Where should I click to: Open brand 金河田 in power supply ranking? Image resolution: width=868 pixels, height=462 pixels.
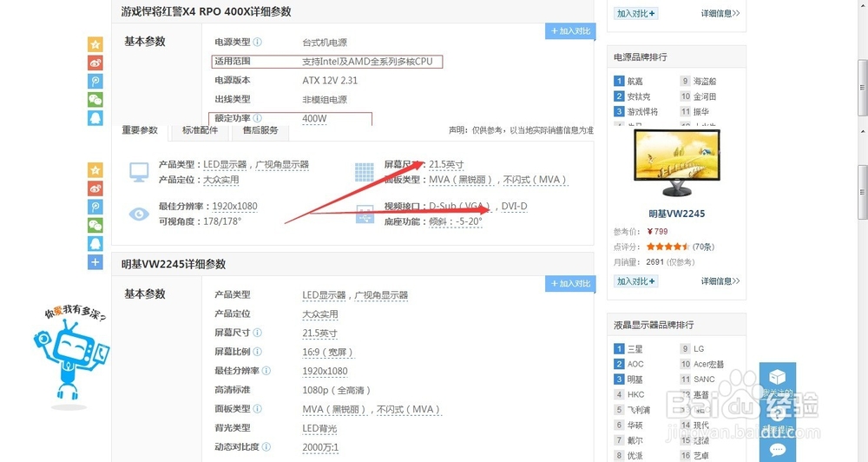pyautogui.click(x=705, y=96)
